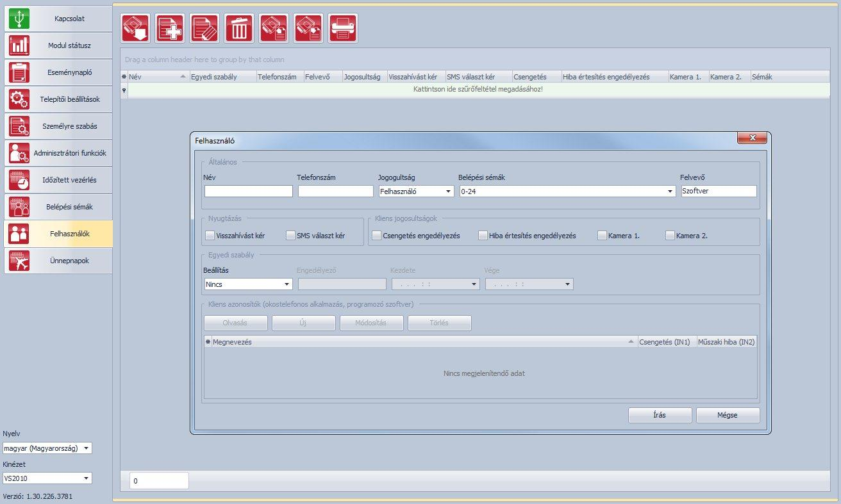Image resolution: width=841 pixels, height=504 pixels.
Task: Toggle SMS választ kér checkbox
Action: [290, 236]
